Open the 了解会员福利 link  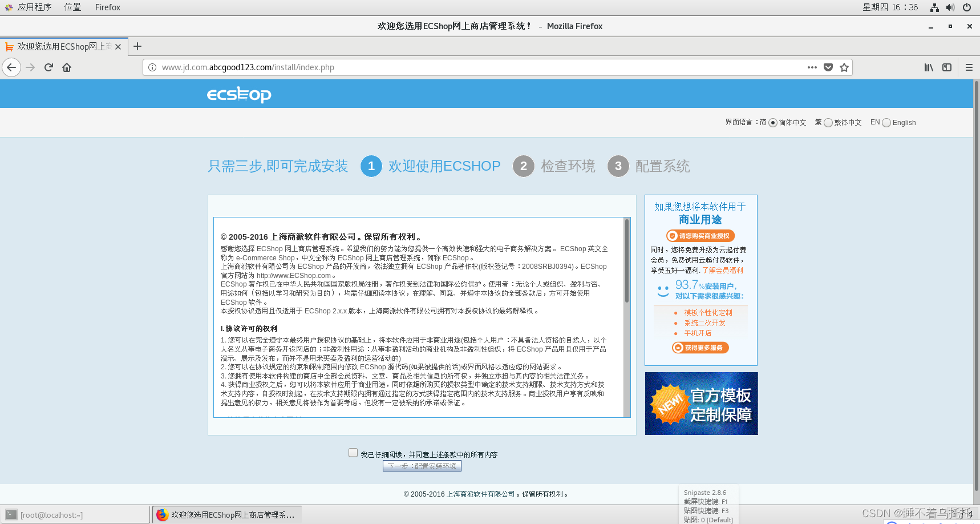coord(723,271)
